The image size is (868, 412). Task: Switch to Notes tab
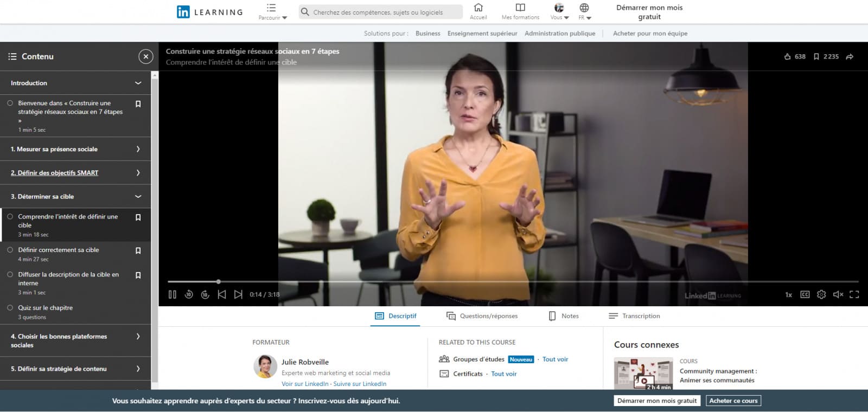(x=564, y=316)
